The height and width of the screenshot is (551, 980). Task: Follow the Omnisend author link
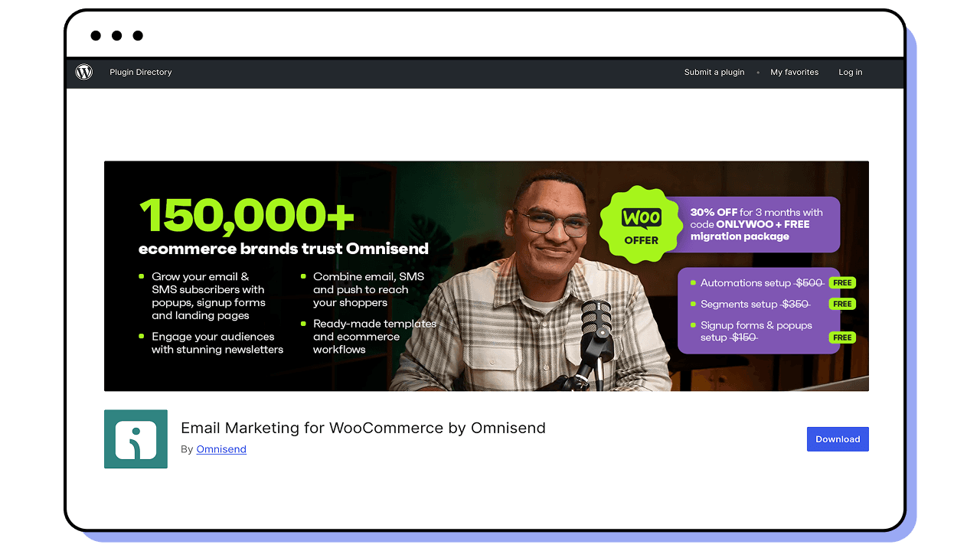click(x=221, y=449)
